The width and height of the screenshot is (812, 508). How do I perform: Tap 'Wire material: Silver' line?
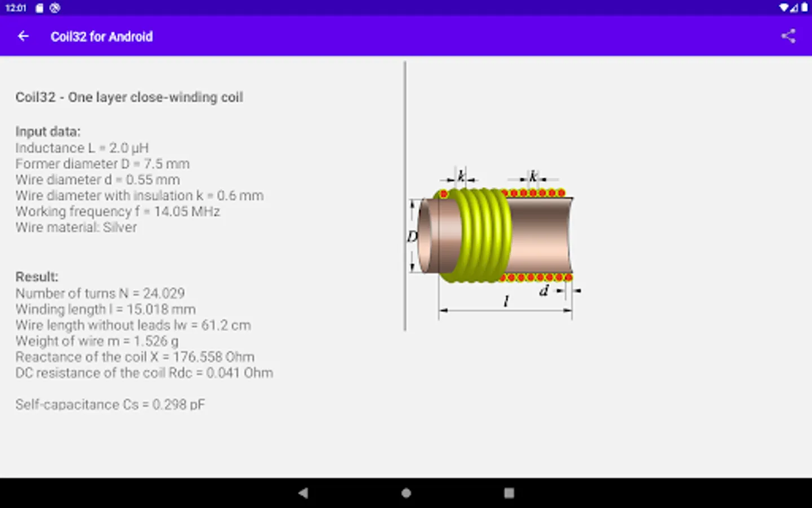pos(76,227)
